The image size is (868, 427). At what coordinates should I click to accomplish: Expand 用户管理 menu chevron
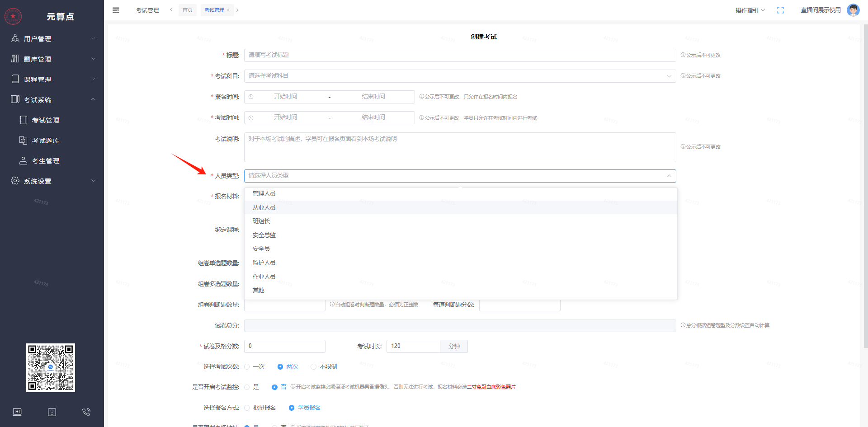(94, 38)
